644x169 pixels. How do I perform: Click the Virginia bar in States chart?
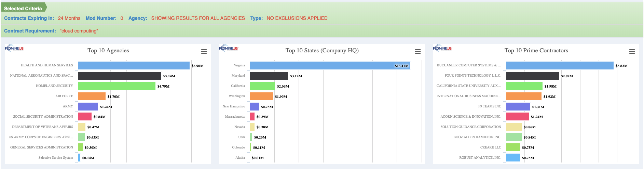(x=330, y=65)
